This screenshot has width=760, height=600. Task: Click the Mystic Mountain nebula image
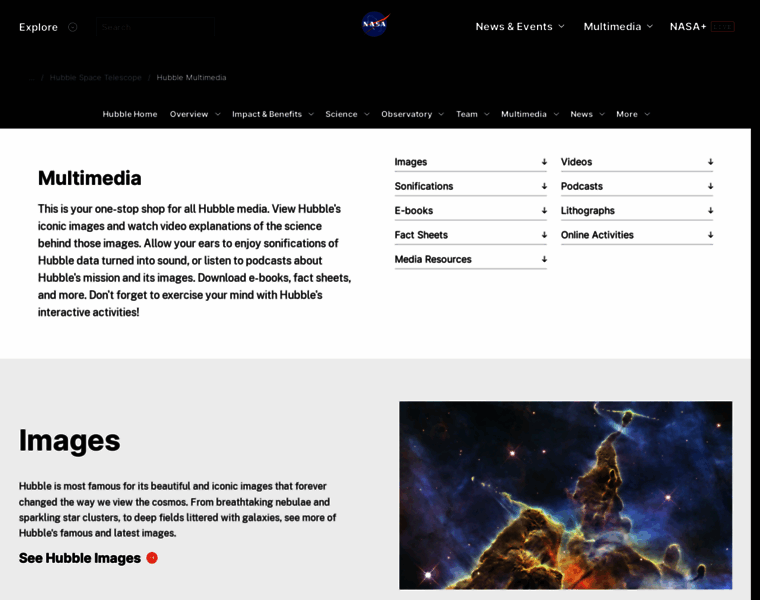coord(566,495)
